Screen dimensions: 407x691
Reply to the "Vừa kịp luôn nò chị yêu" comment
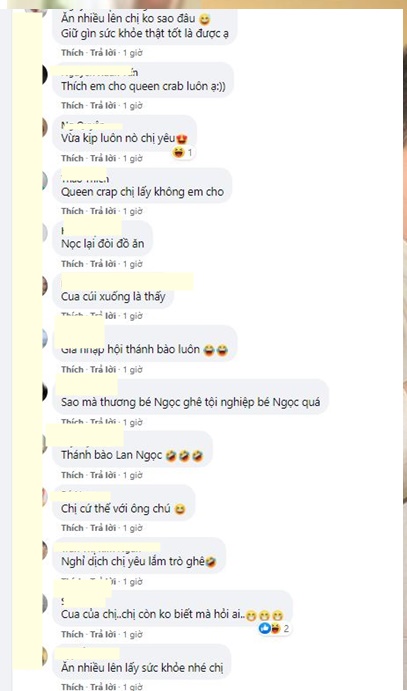[x=103, y=158]
